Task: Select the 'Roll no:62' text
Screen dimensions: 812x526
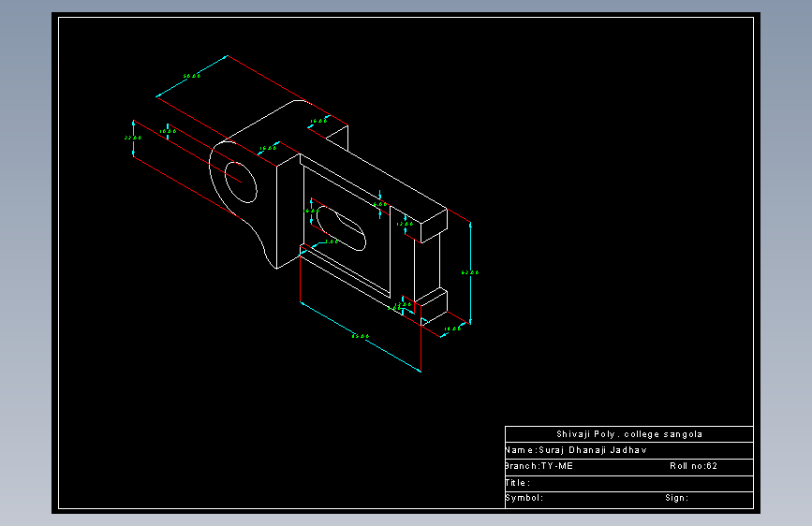Action: [x=693, y=466]
